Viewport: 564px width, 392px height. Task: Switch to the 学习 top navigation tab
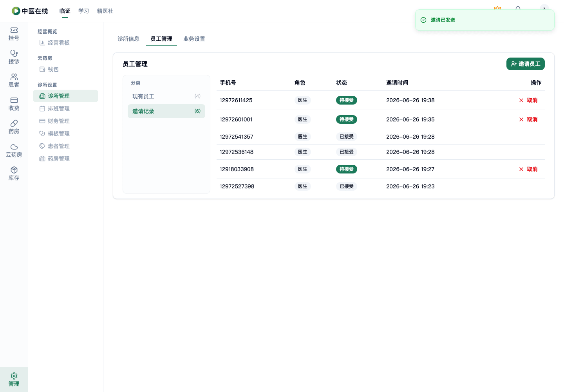84,11
